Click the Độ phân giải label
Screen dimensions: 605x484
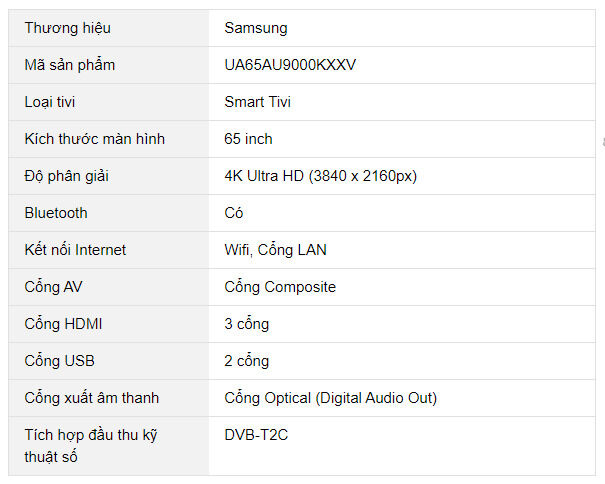66,176
